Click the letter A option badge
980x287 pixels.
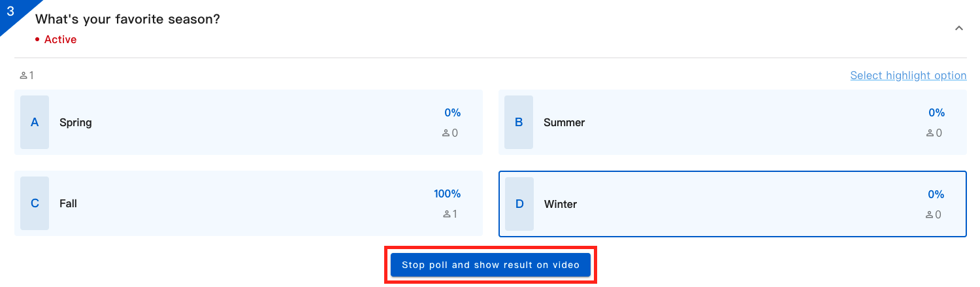point(35,122)
